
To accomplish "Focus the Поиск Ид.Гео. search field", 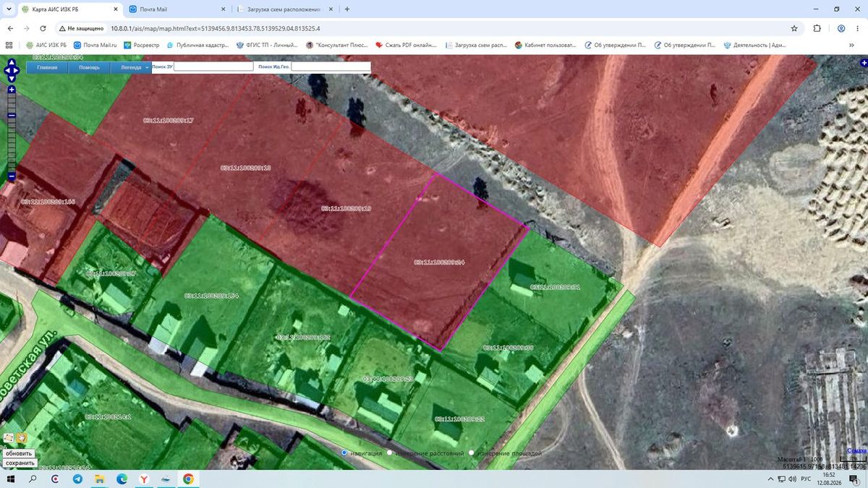I will pos(331,67).
